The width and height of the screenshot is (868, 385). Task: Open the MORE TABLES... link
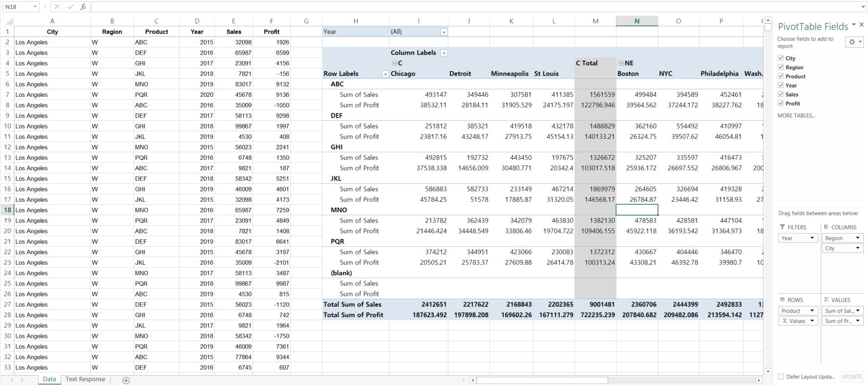point(796,116)
